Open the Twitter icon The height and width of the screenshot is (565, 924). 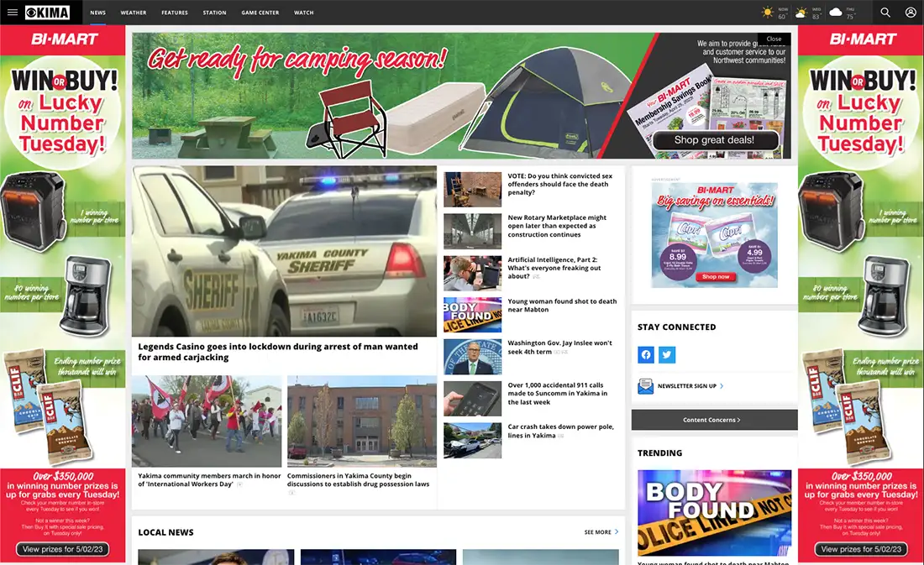pyautogui.click(x=667, y=354)
